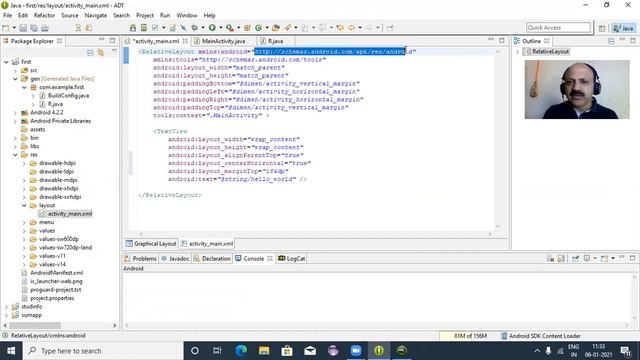Select BuildConfig.java in Package Explorer

tap(68, 96)
